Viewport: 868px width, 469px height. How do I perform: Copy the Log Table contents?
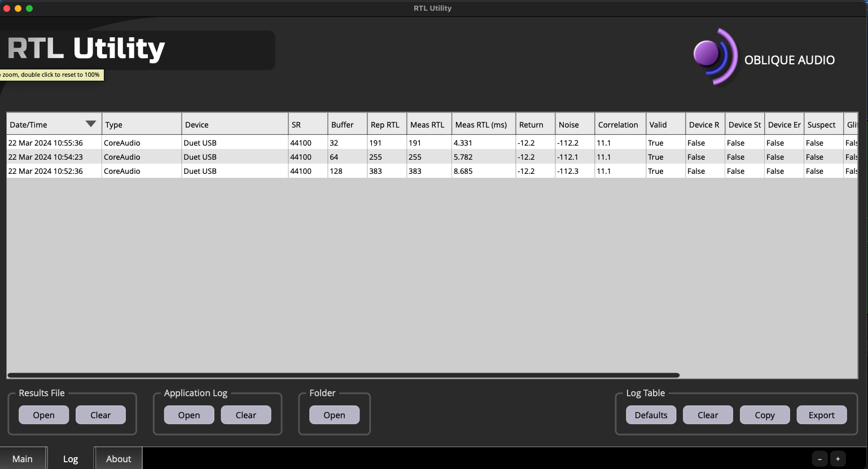pos(765,415)
